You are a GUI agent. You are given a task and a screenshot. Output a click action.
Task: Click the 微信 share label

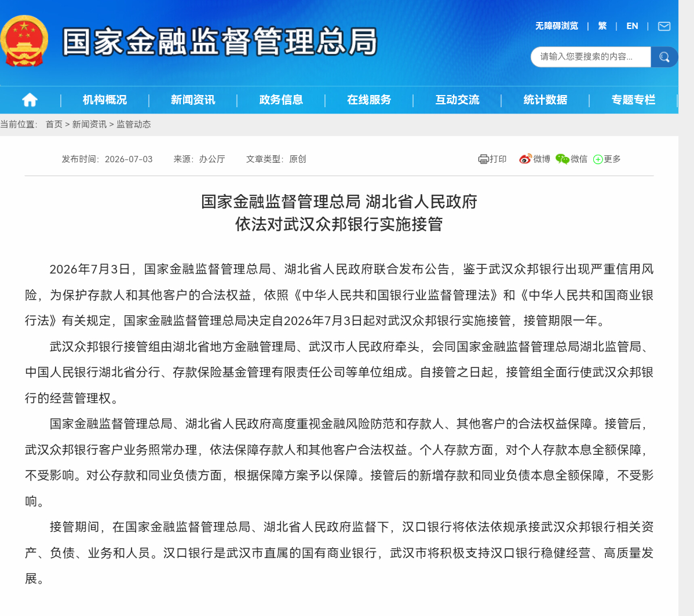(579, 159)
